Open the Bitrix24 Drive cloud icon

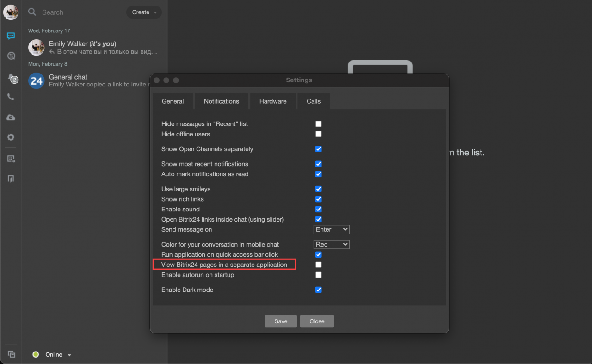(x=11, y=117)
